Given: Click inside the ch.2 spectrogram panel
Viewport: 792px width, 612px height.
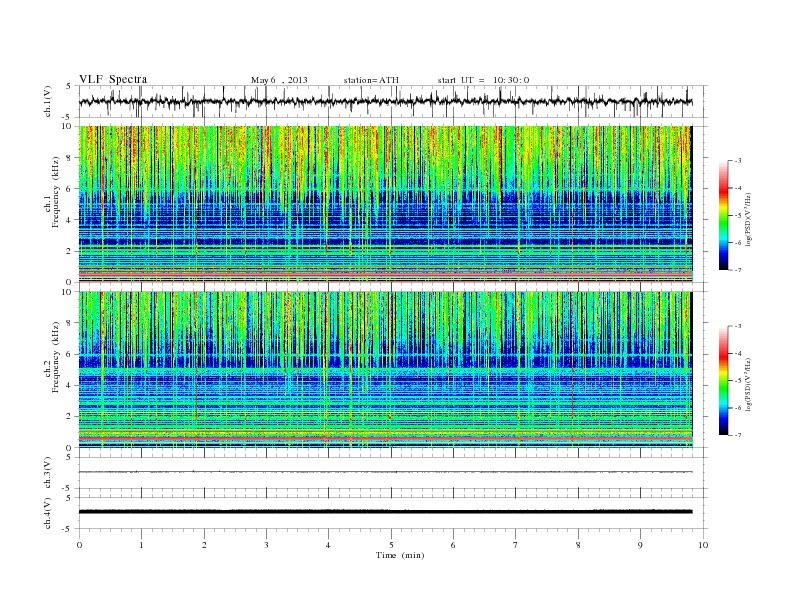Looking at the screenshot, I should [385, 370].
